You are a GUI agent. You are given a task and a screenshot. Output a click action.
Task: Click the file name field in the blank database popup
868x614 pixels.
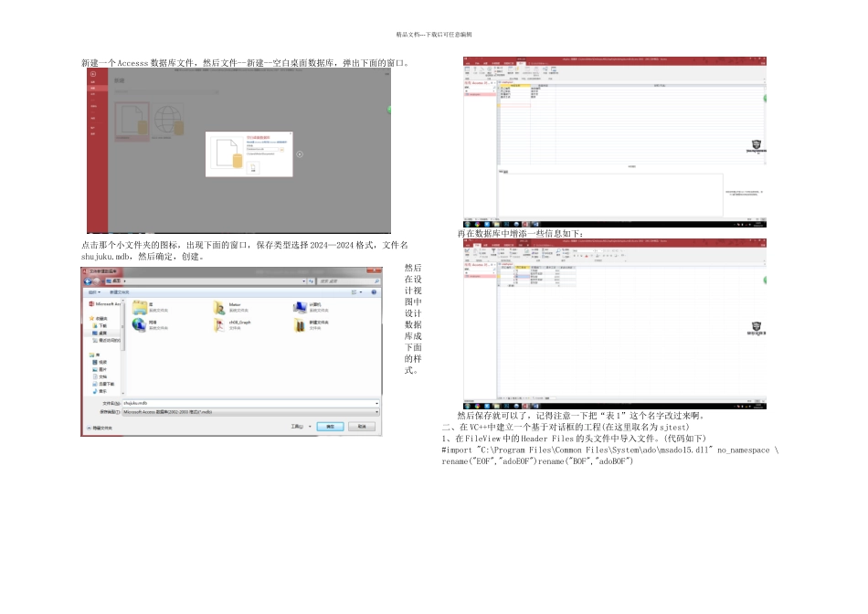pos(262,150)
